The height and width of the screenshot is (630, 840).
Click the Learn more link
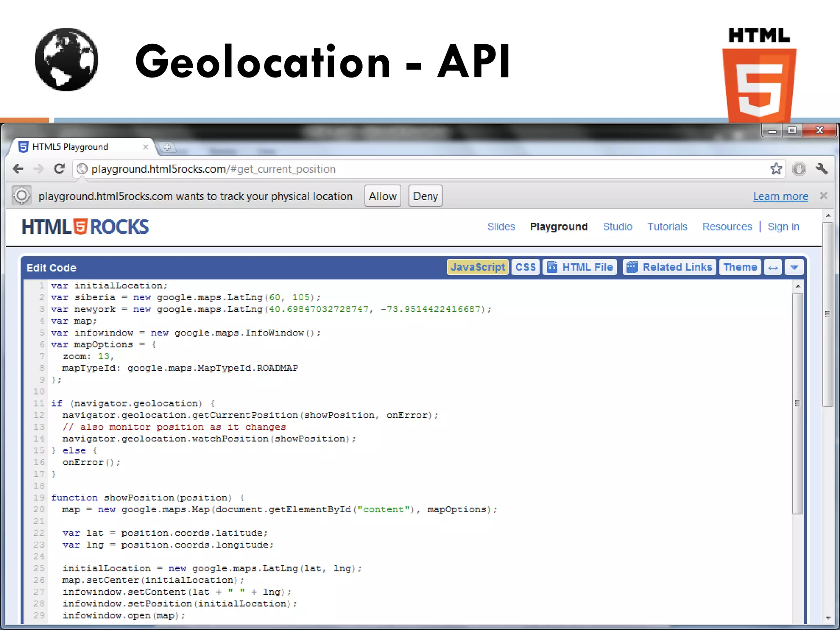pyautogui.click(x=780, y=196)
